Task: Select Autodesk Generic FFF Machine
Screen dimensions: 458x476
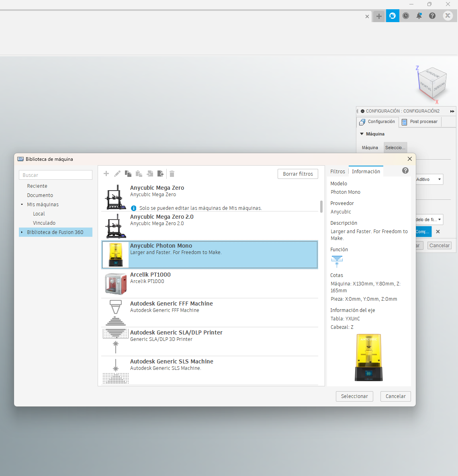Action: [210, 312]
